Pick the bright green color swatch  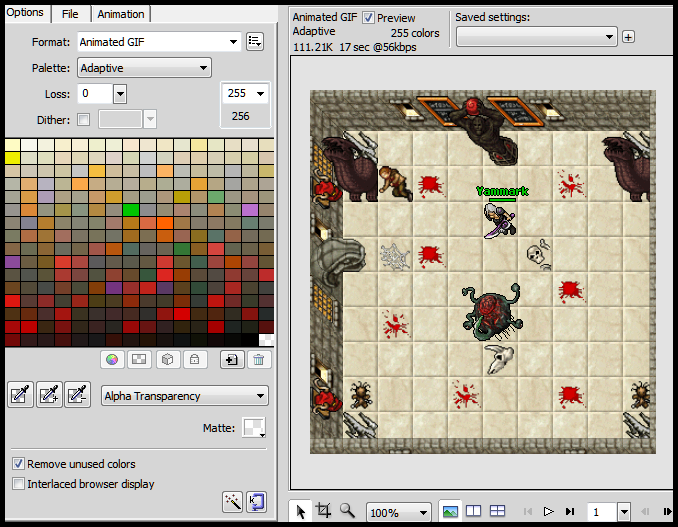pos(130,209)
